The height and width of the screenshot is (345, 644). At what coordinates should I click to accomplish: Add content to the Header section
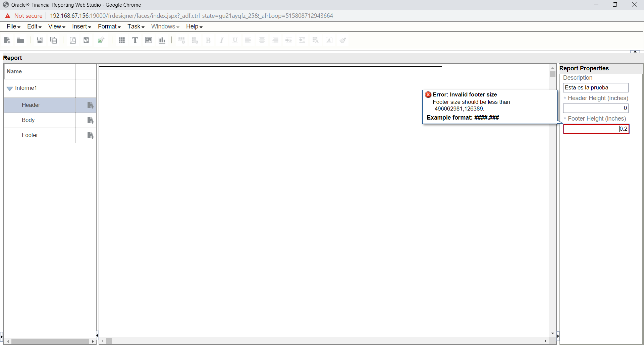(x=90, y=105)
